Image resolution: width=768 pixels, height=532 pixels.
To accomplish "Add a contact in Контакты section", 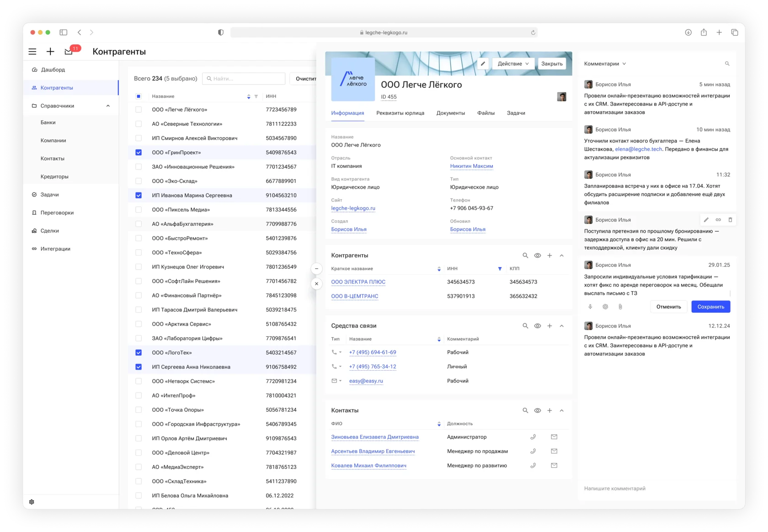I will 549,410.
